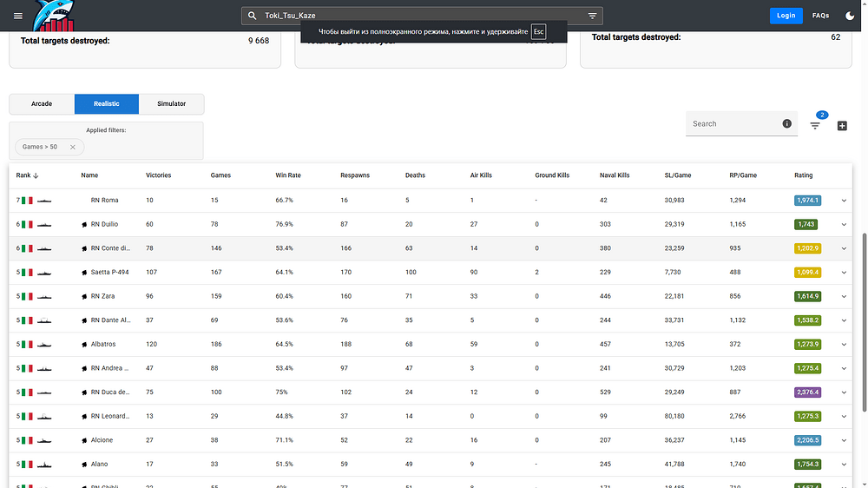Click the Italian flag in Alcione row
This screenshot has width=868, height=488.
pyautogui.click(x=27, y=440)
